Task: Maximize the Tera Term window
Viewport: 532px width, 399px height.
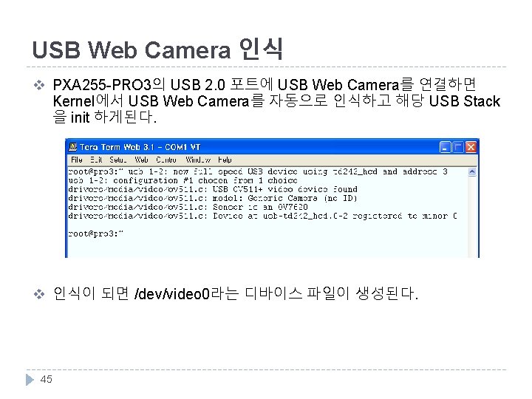Action: tap(458, 147)
